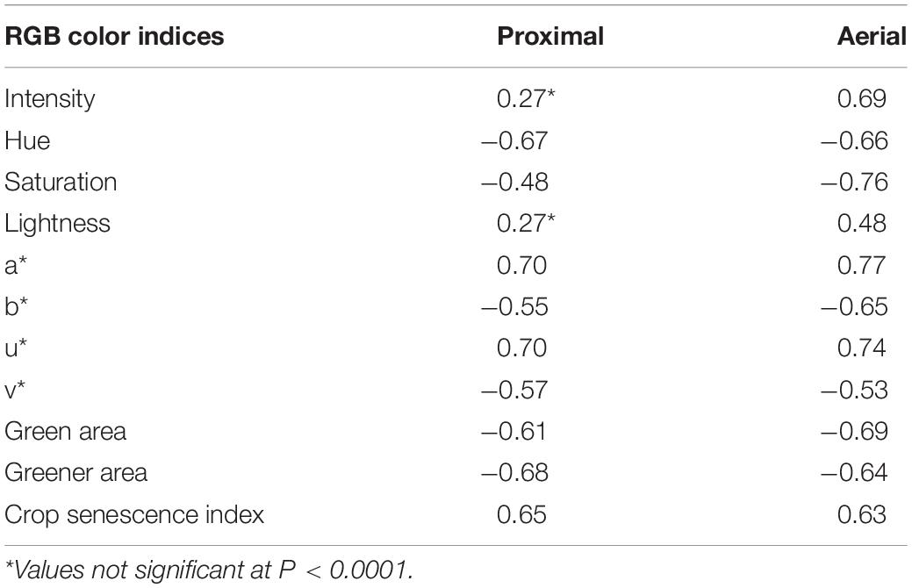Select the Aerial value 0.69 for Intensity
The width and height of the screenshot is (912, 588).
point(862,99)
